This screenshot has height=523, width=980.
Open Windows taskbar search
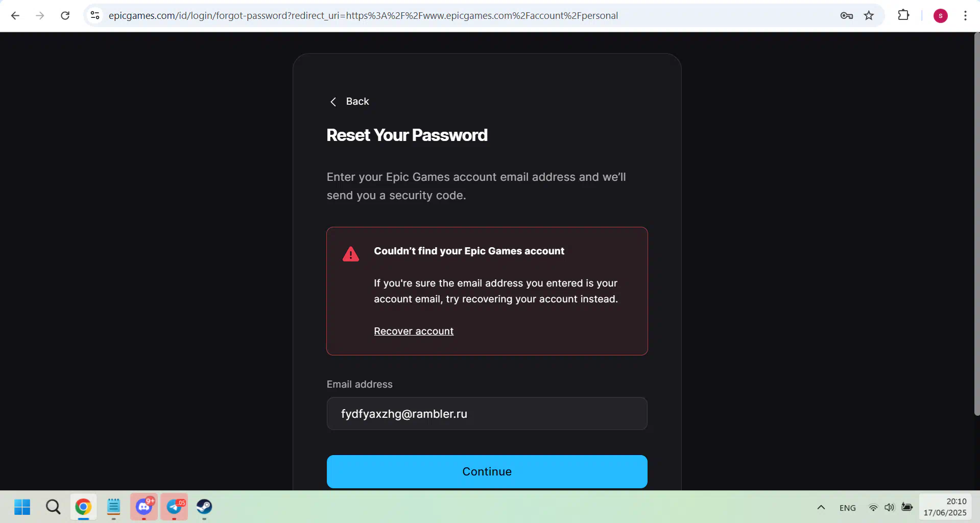(x=53, y=507)
